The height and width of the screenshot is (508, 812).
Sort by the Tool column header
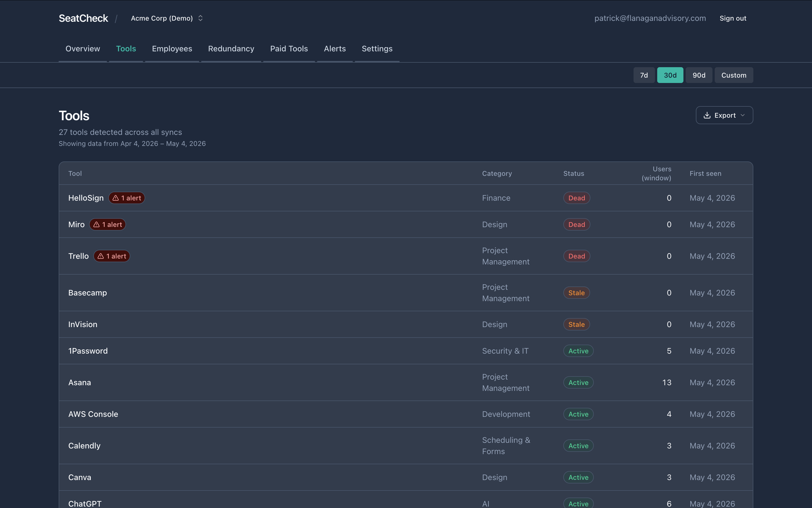75,173
